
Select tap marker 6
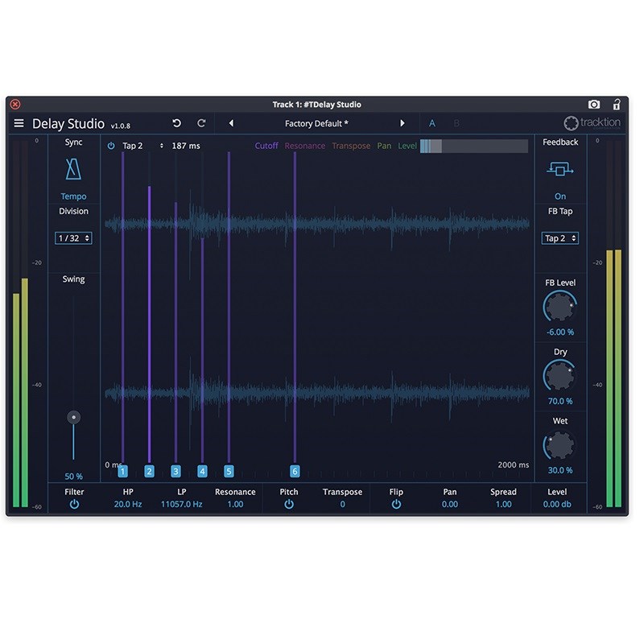point(295,471)
